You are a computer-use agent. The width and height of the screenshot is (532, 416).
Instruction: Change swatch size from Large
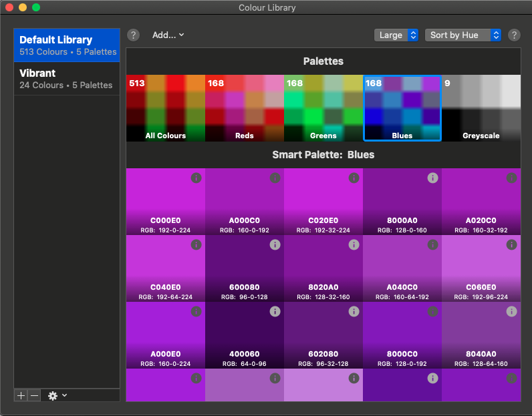click(396, 35)
